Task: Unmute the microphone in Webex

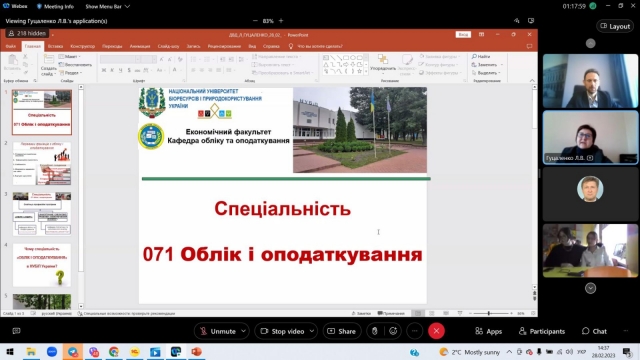Action: pos(218,331)
